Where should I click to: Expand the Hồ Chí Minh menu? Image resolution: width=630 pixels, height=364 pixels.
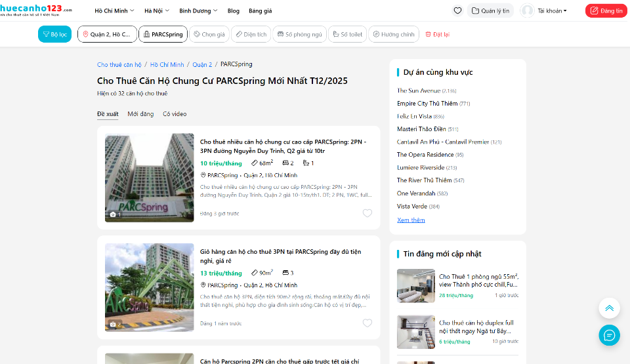coord(114,11)
